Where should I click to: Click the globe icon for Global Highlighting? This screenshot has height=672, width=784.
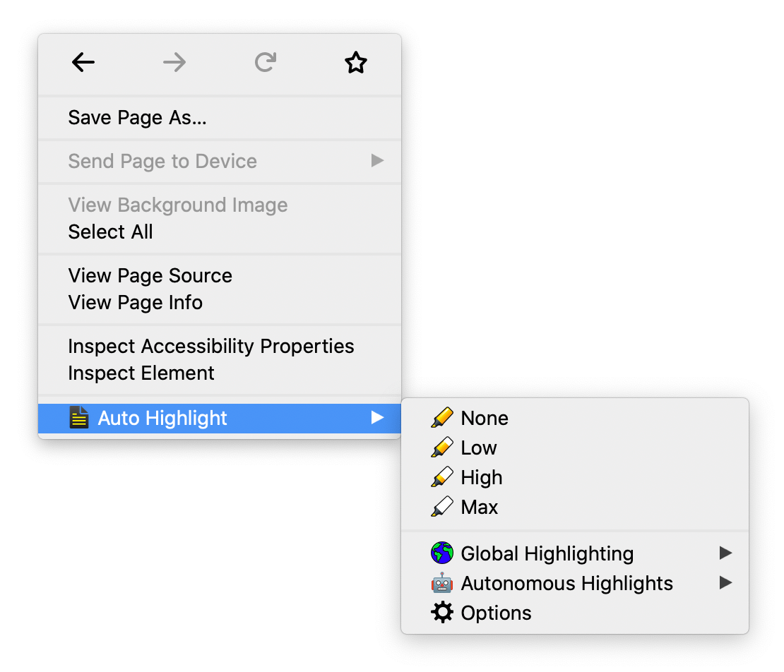click(x=441, y=553)
